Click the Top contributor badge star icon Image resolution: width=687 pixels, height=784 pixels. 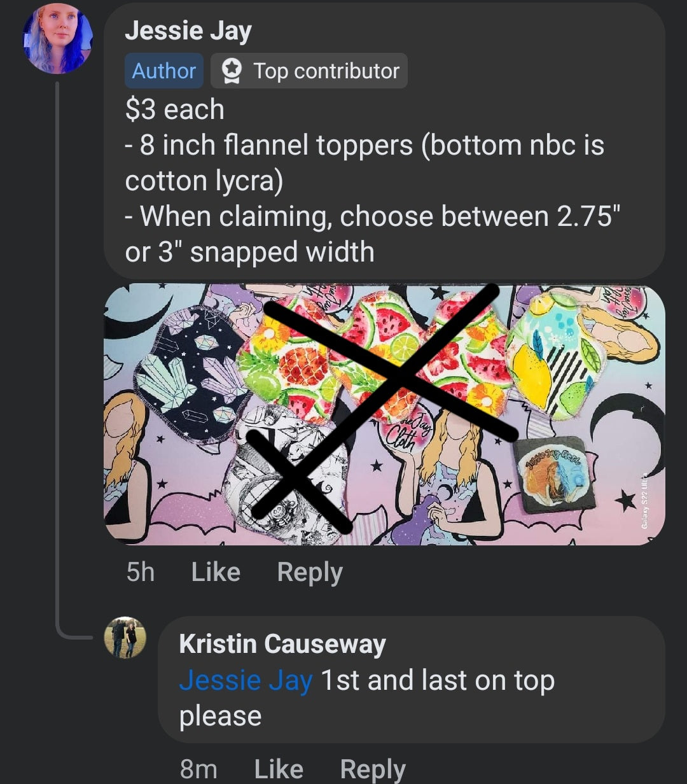[230, 71]
